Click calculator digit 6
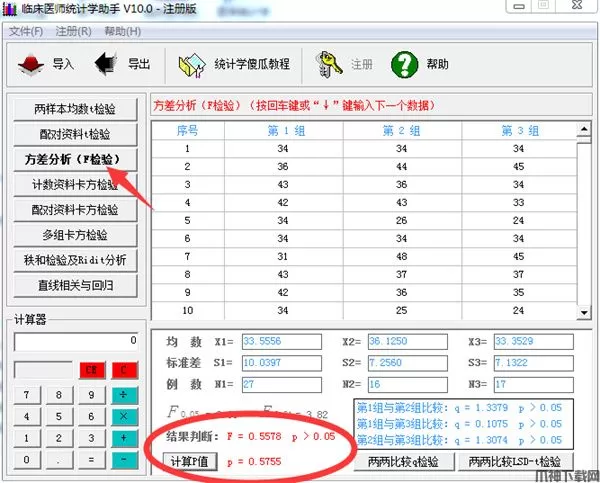 point(92,417)
